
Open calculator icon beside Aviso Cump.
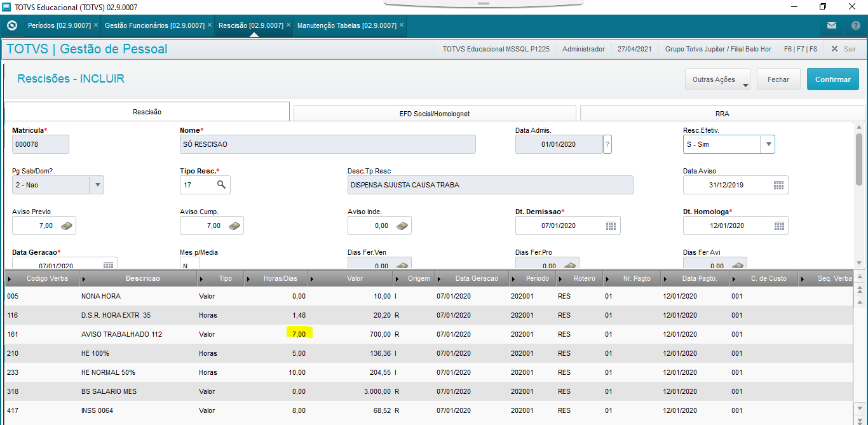click(x=234, y=226)
